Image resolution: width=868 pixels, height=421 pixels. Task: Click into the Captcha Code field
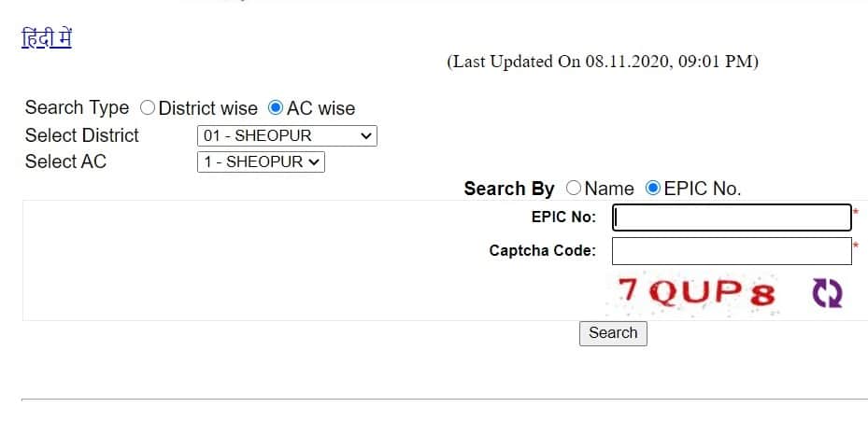(732, 251)
